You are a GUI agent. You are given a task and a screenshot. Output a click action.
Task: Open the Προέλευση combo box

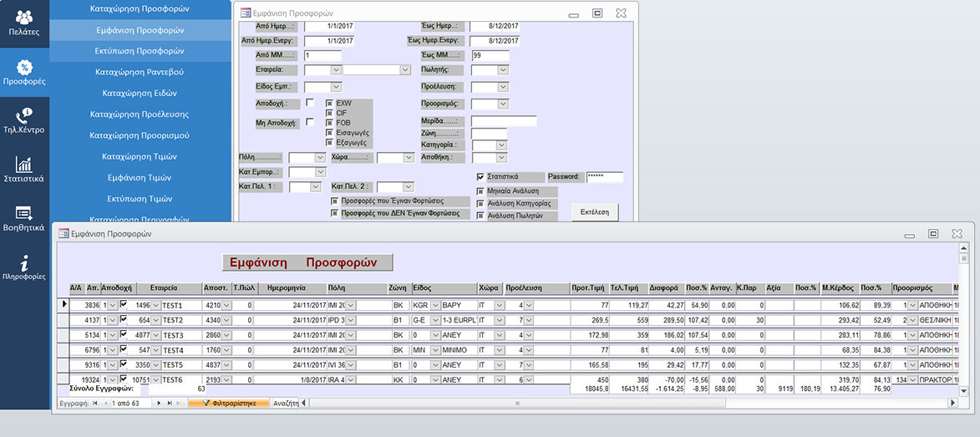(502, 86)
